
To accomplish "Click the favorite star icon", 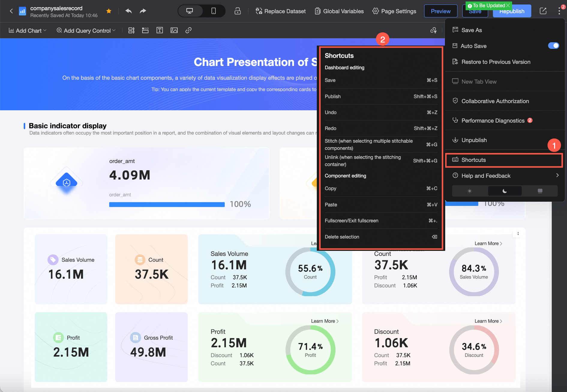I will click(109, 11).
